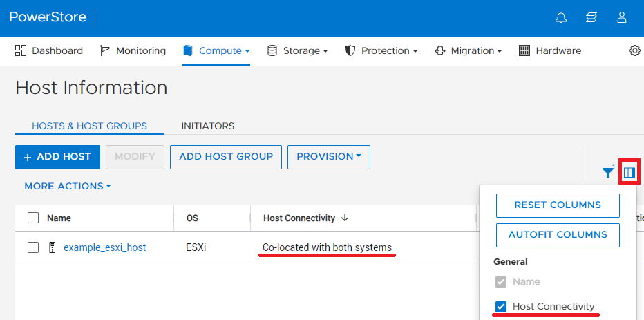Screen dimensions: 644x320
Task: Open the user account profile icon
Action: point(622,18)
